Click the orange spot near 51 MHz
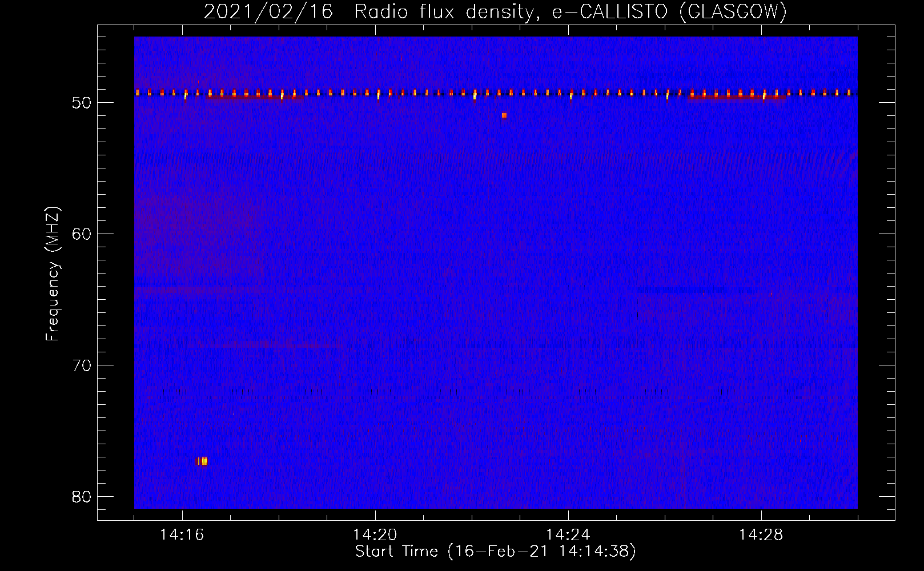Image resolution: width=924 pixels, height=571 pixels. click(x=504, y=115)
